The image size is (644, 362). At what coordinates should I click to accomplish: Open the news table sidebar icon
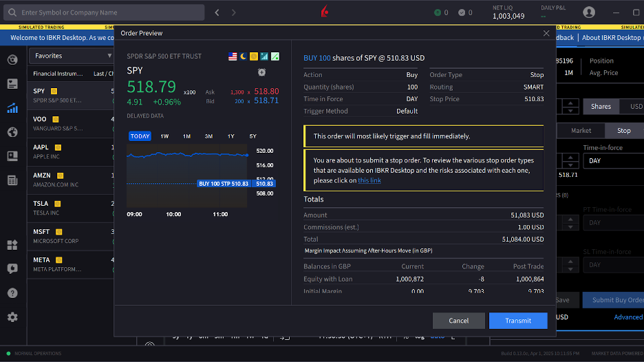pos(12,180)
